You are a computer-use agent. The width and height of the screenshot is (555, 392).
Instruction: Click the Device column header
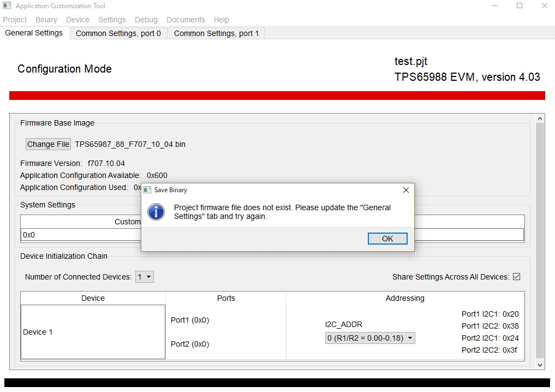93,298
